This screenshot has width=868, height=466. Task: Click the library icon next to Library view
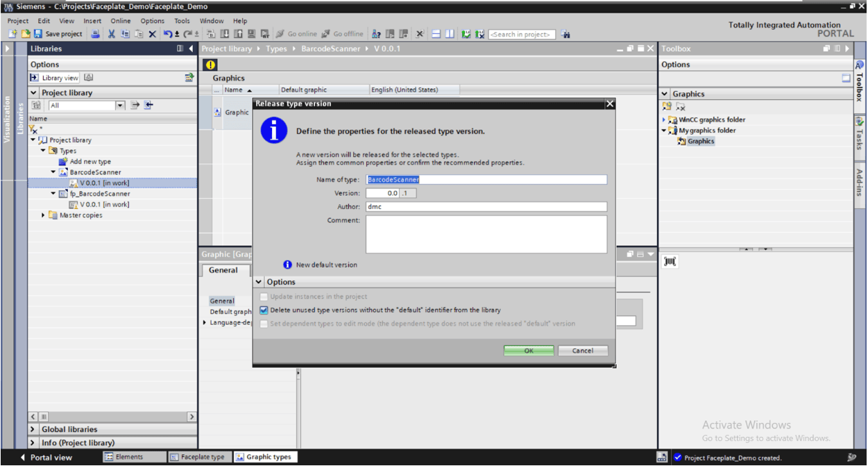coord(89,78)
